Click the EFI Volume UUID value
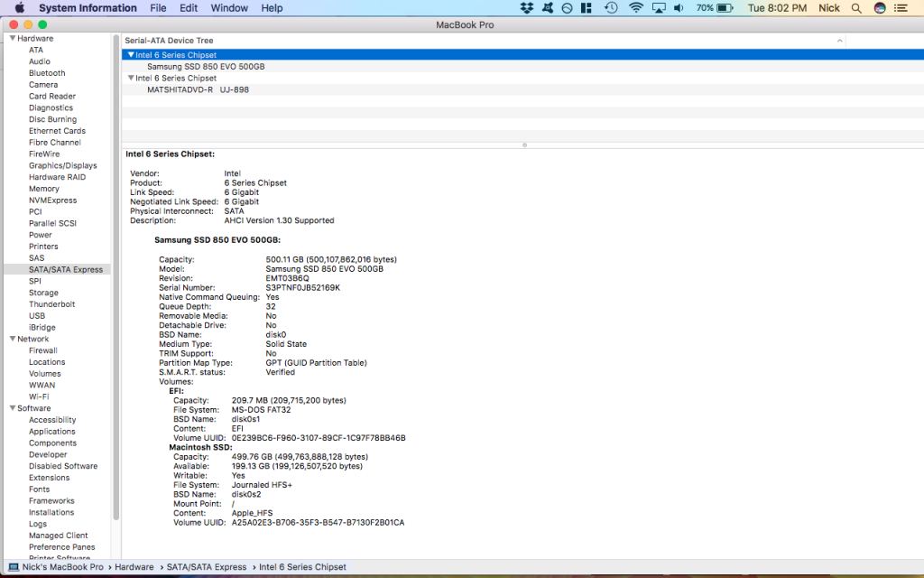Screen dimensions: 924x578 tap(319, 438)
